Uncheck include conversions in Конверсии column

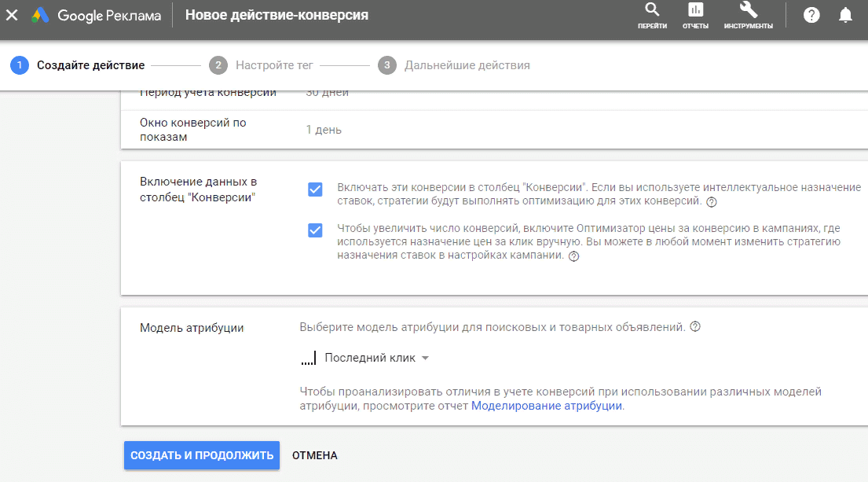317,189
